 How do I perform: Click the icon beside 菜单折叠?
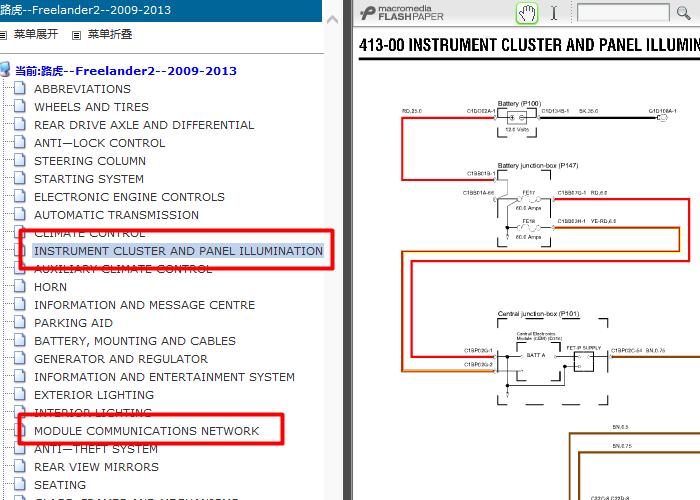point(76,35)
